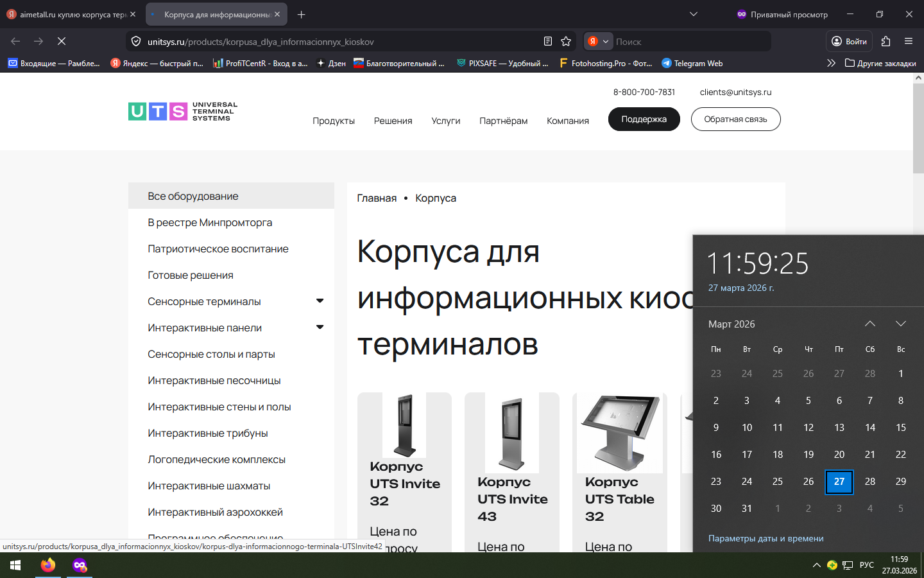924x578 pixels.
Task: Bookmark page with the star icon
Action: [x=566, y=41]
